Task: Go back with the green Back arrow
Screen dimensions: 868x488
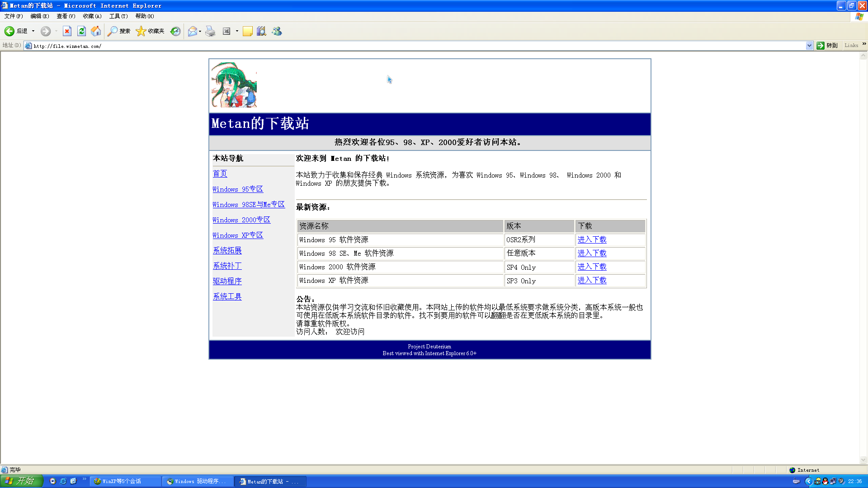Action: coord(15,31)
